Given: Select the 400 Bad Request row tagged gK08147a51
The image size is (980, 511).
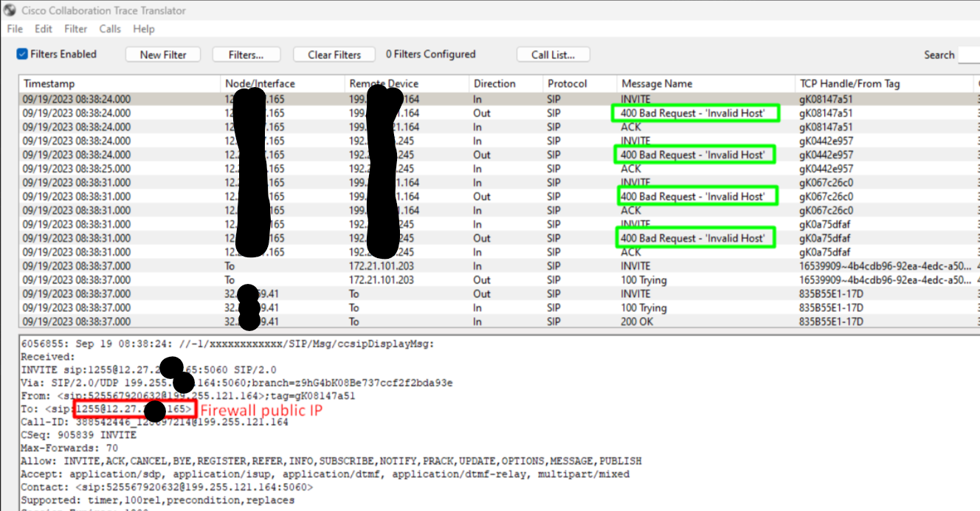Looking at the screenshot, I should [x=499, y=113].
